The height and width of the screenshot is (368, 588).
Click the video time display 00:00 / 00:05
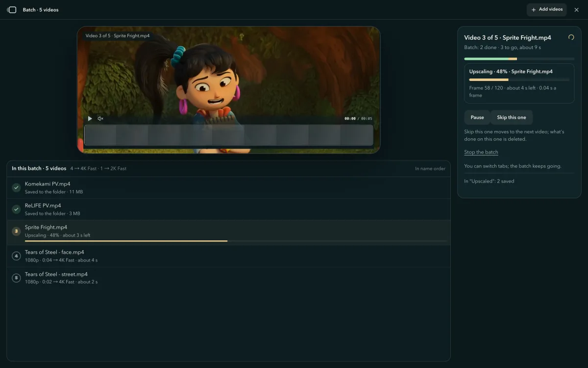pyautogui.click(x=358, y=119)
